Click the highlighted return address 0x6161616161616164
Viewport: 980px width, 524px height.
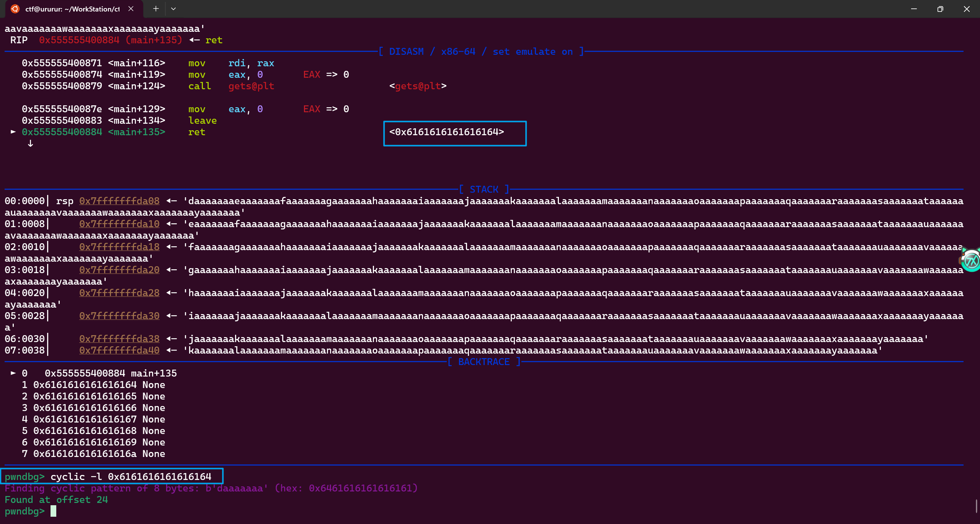[446, 132]
